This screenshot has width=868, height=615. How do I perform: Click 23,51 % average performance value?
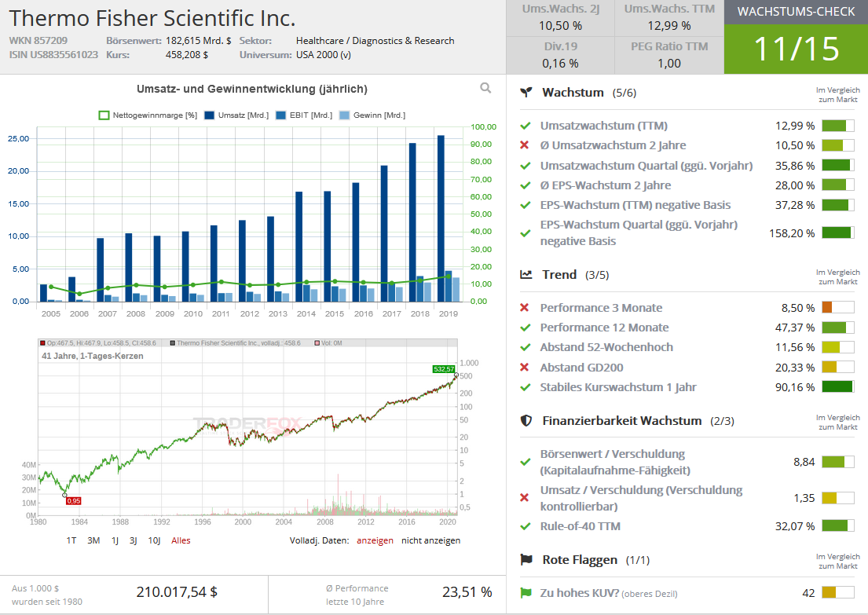click(467, 591)
